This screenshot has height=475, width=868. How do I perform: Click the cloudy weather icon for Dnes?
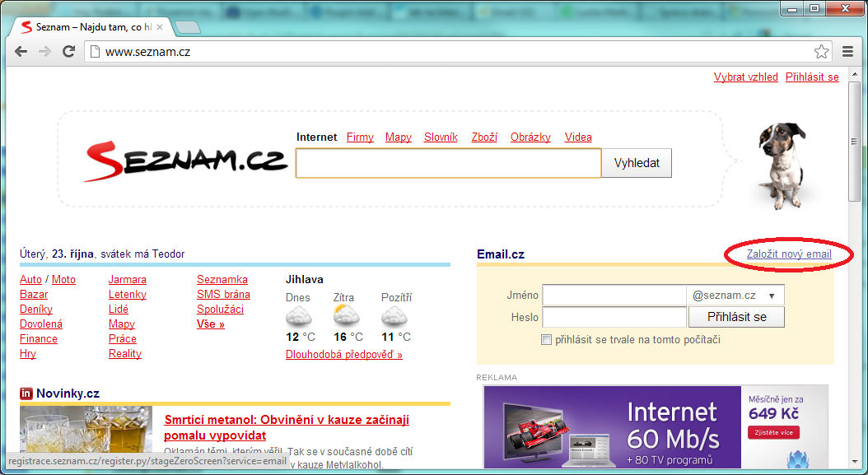pyautogui.click(x=298, y=317)
